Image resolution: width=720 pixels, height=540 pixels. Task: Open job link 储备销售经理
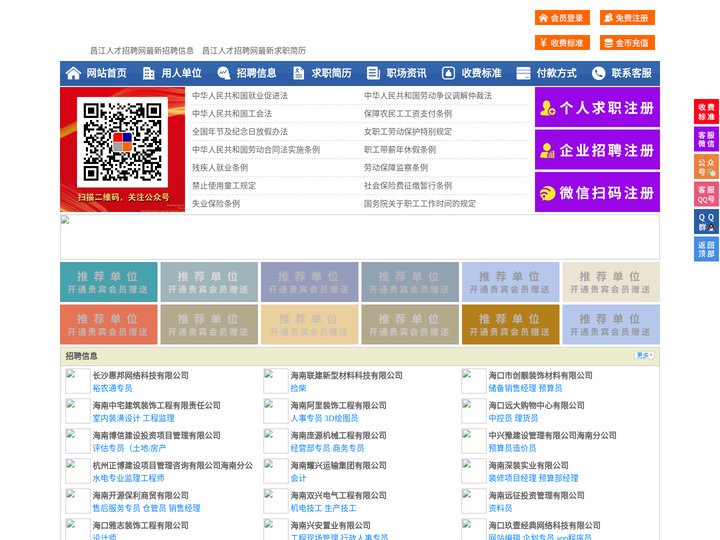512,388
